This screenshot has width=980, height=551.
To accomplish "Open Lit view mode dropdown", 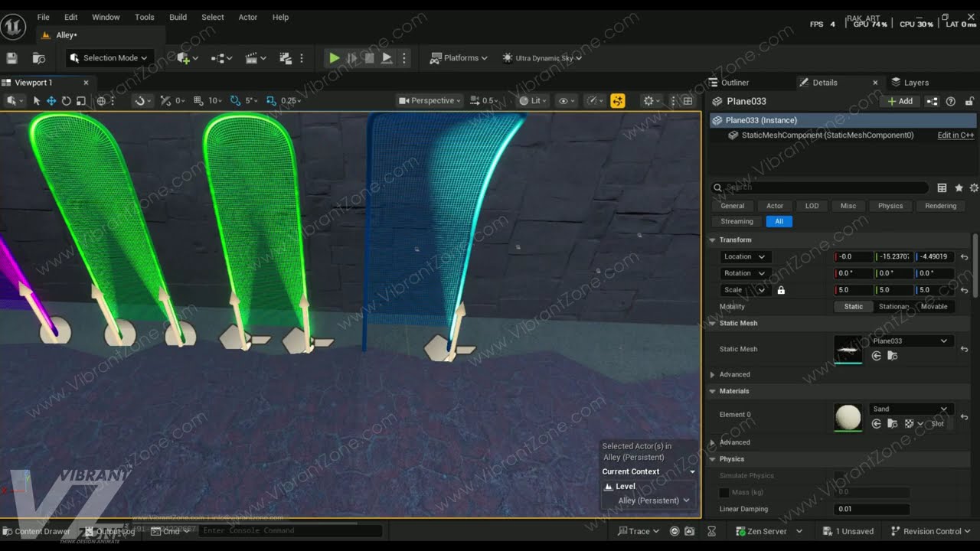I will (534, 101).
